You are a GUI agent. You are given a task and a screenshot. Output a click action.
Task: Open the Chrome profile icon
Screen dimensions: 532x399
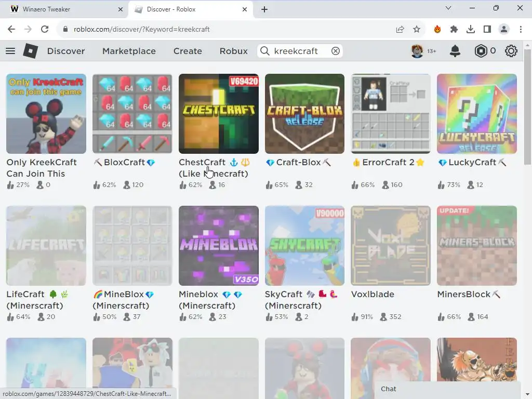[504, 29]
